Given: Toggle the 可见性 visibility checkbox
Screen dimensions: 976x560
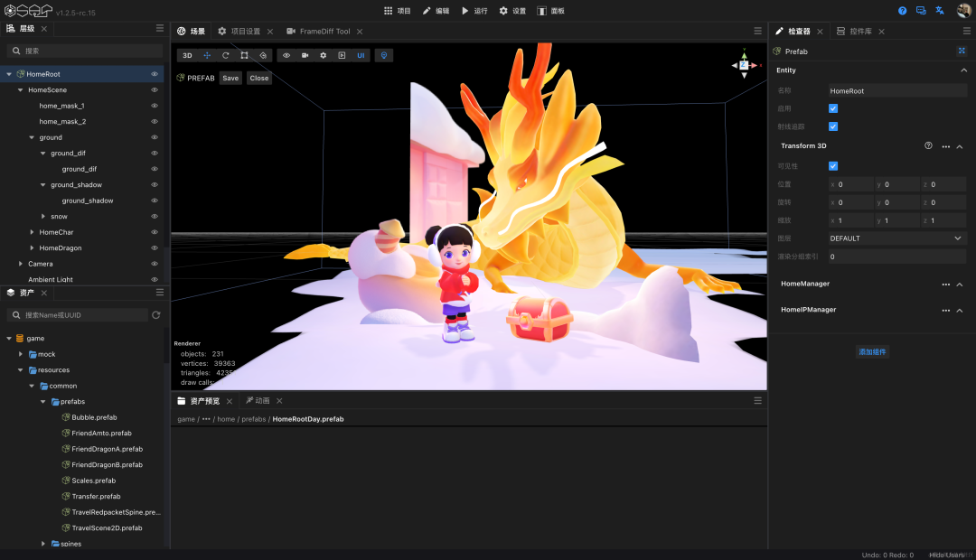Looking at the screenshot, I should click(x=833, y=166).
